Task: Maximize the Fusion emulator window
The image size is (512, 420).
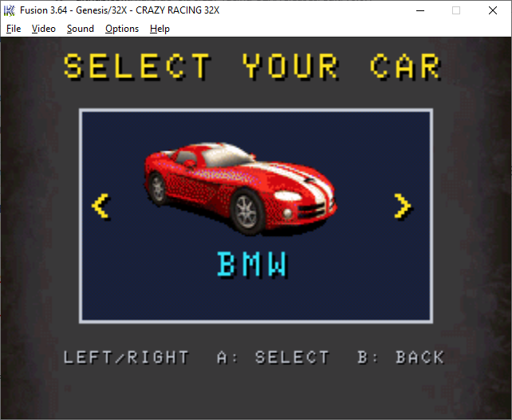Action: click(456, 10)
